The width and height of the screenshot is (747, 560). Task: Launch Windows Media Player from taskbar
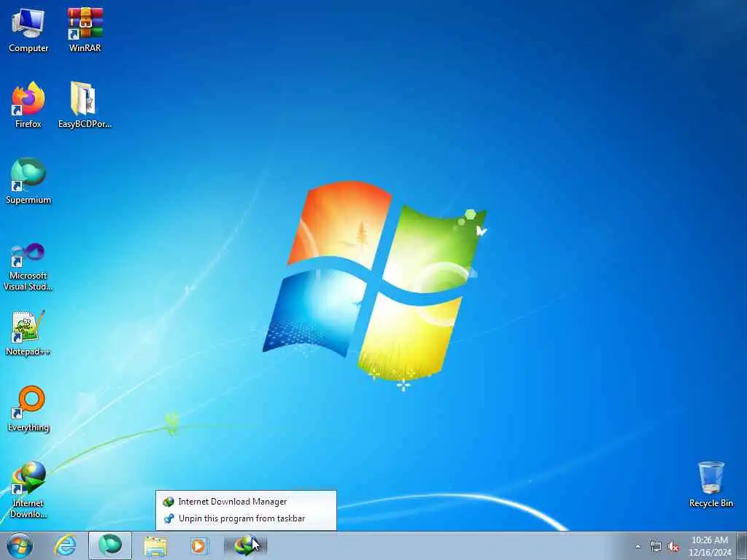(x=198, y=546)
